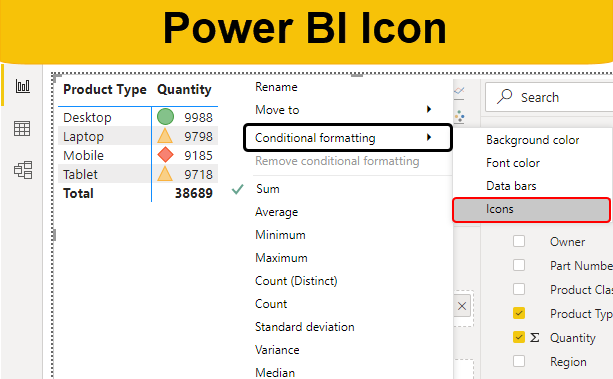
Task: Select Icons from the submenu
Action: tap(531, 210)
